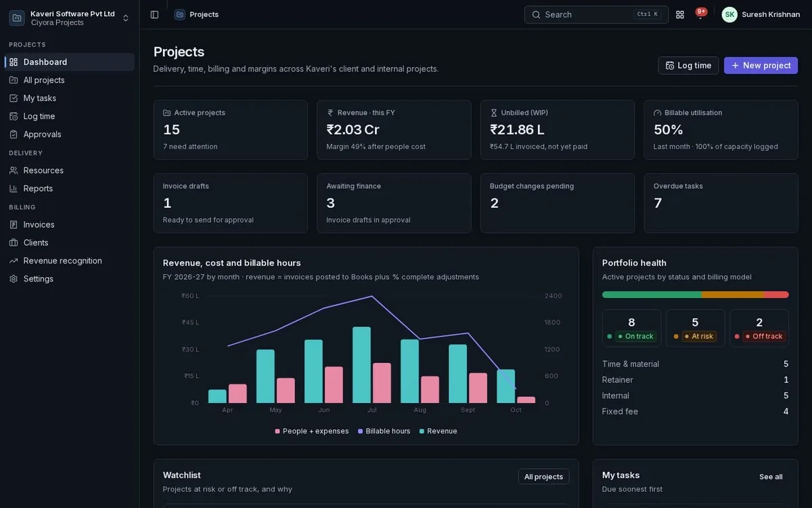Open Revenue recognition page
This screenshot has height=508, width=812.
[x=70, y=261]
